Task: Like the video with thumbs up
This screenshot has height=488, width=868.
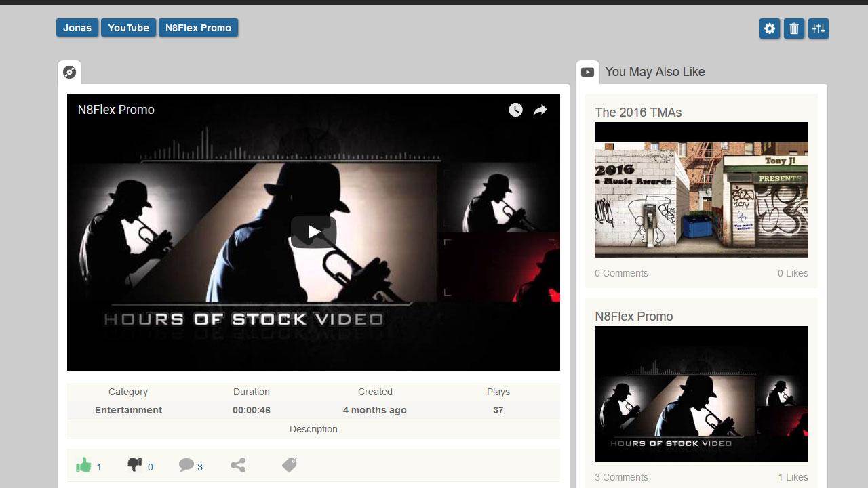Action: pos(83,465)
